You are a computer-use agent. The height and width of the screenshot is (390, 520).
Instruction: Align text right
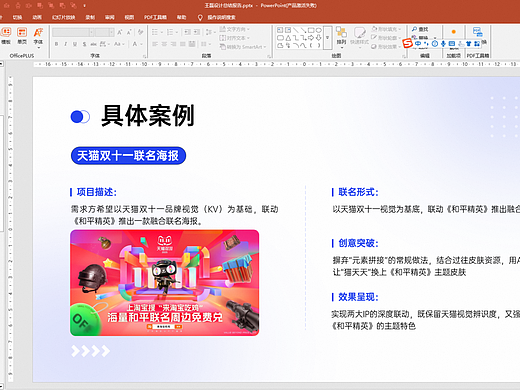174,44
